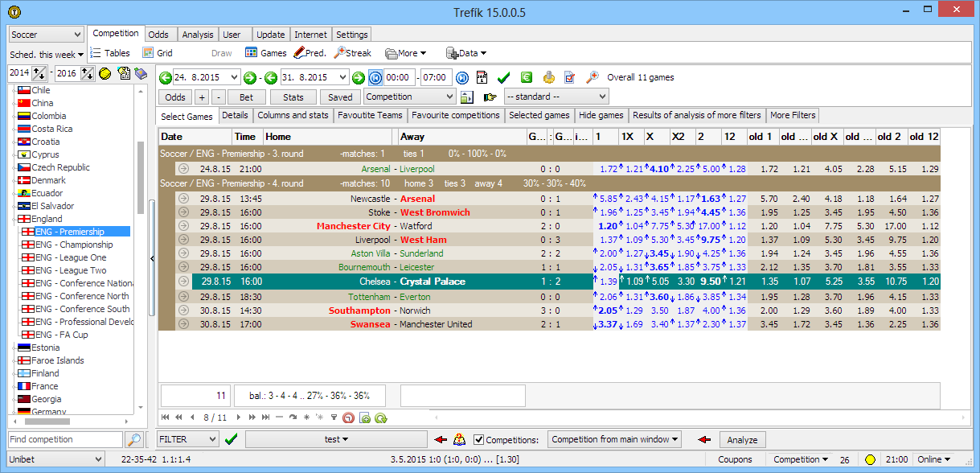Click the orange stamp icon
The image size is (980, 473).
(x=548, y=77)
